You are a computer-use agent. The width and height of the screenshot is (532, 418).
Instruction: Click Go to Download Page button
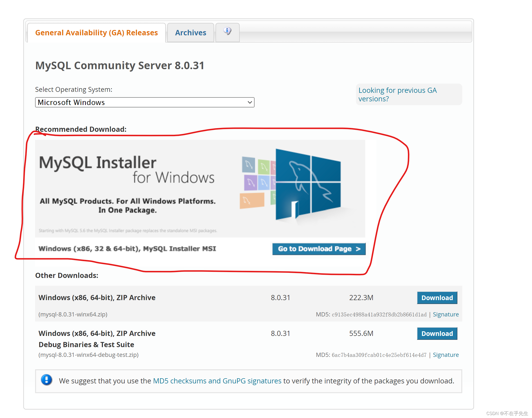tap(319, 249)
